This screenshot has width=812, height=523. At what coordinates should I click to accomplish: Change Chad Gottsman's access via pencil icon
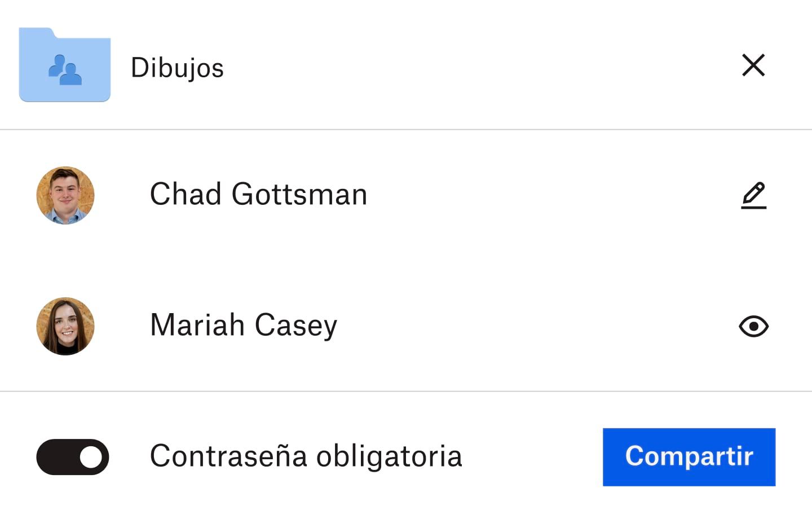pos(754,195)
